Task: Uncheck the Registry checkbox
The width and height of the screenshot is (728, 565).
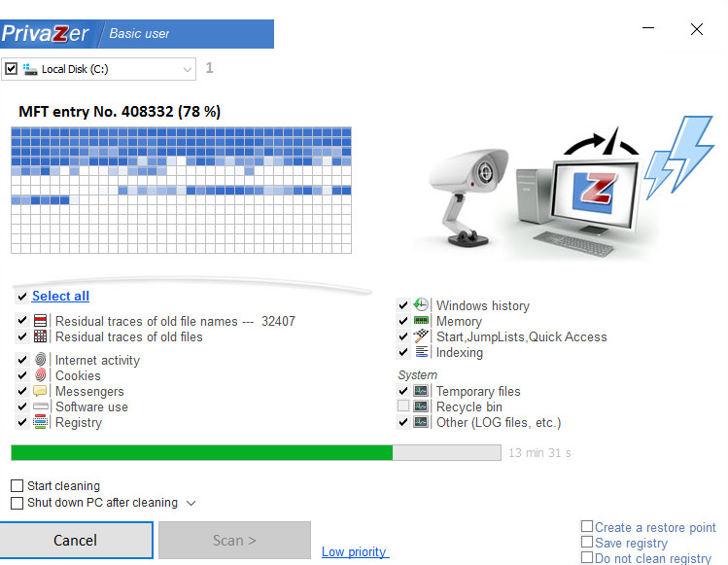Action: coord(21,422)
